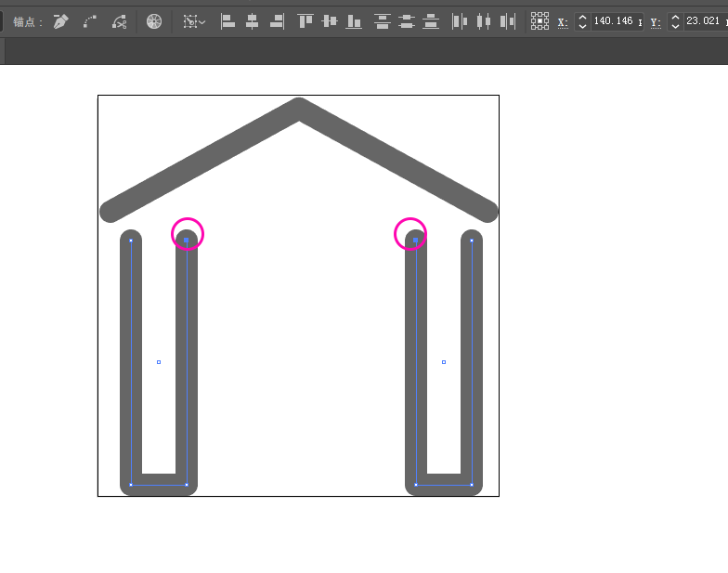Viewport: 728px width, 573px height.
Task: Open the isolate selected object dropdown
Action: pos(194,21)
